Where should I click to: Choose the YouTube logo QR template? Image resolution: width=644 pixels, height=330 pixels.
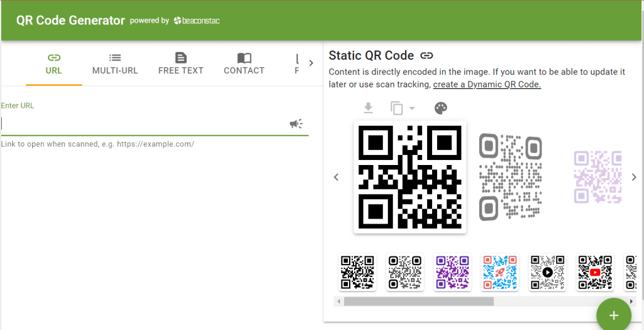596,273
